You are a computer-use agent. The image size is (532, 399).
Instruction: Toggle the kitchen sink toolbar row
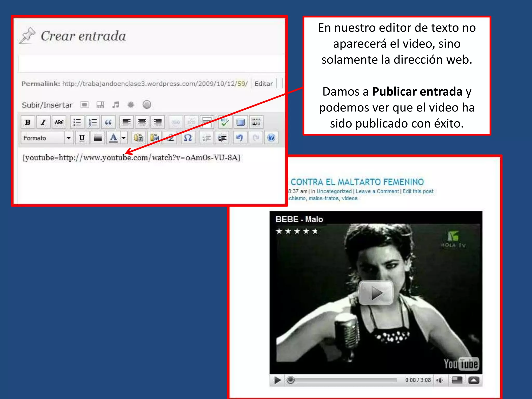pyautogui.click(x=256, y=122)
